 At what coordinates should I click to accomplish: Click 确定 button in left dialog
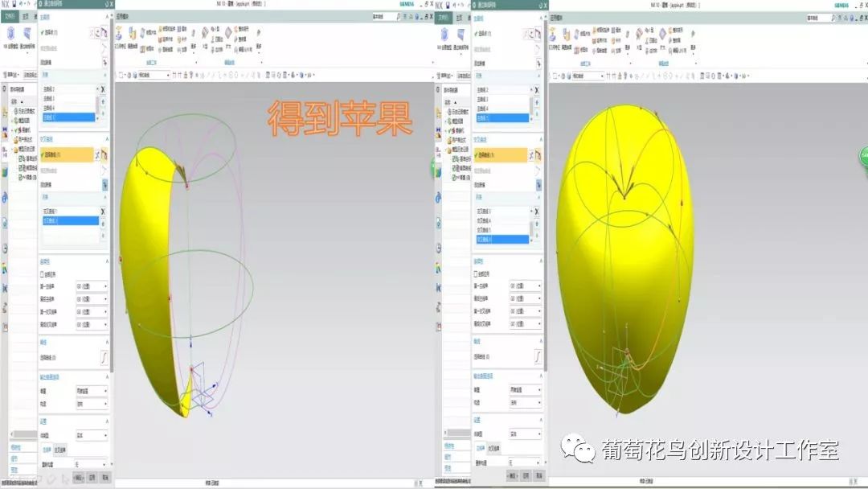point(79,477)
